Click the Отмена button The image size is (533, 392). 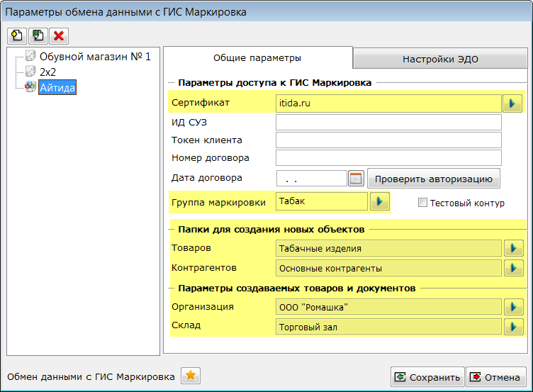pos(496,377)
